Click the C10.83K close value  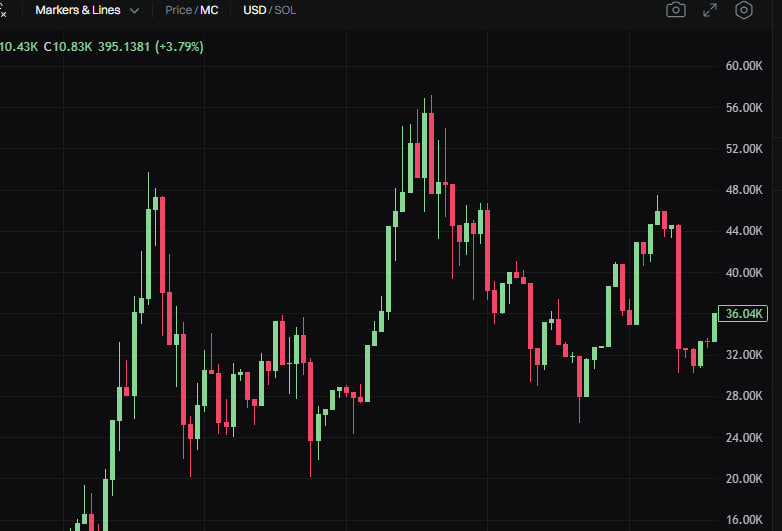click(x=68, y=47)
